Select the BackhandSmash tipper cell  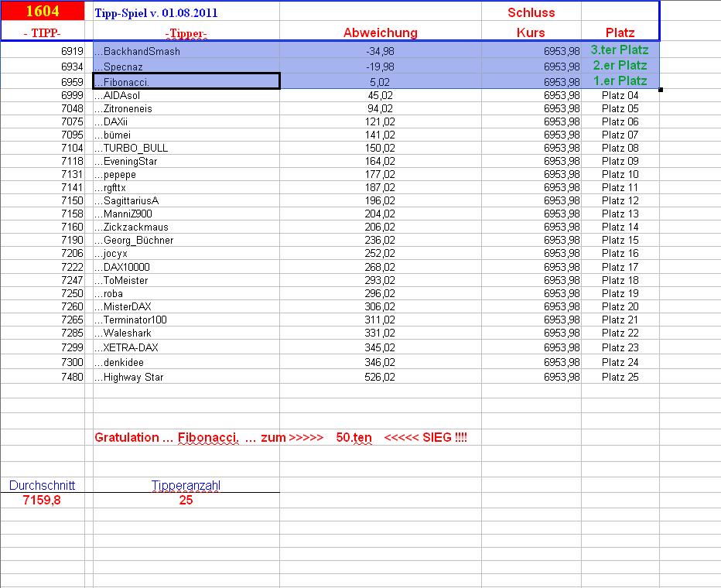[186, 51]
